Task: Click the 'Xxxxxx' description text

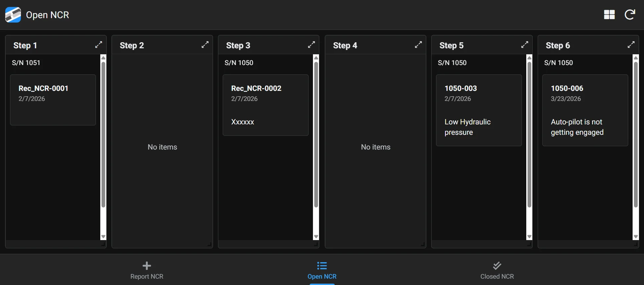Action: (x=243, y=122)
